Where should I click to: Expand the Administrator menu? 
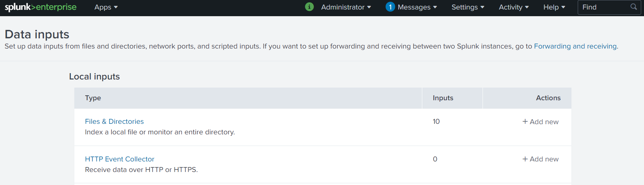click(x=346, y=7)
